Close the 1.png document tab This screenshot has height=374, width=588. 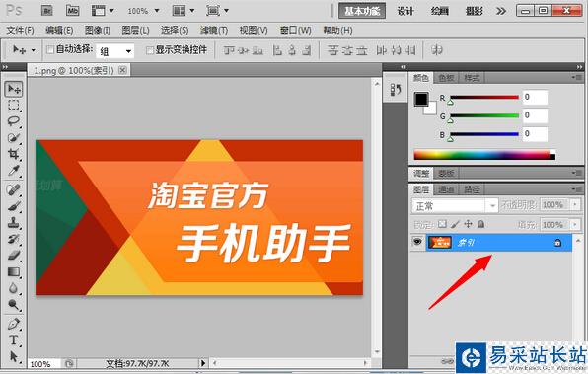pyautogui.click(x=122, y=70)
